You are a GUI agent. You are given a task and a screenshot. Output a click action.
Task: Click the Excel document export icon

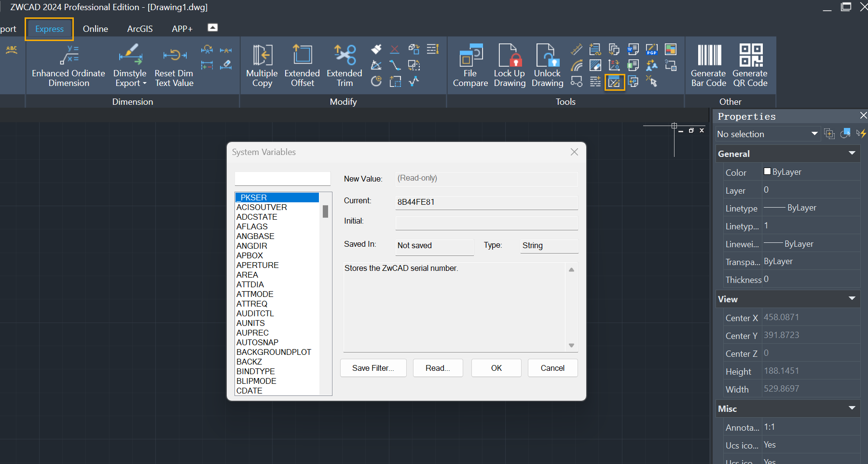(x=633, y=65)
